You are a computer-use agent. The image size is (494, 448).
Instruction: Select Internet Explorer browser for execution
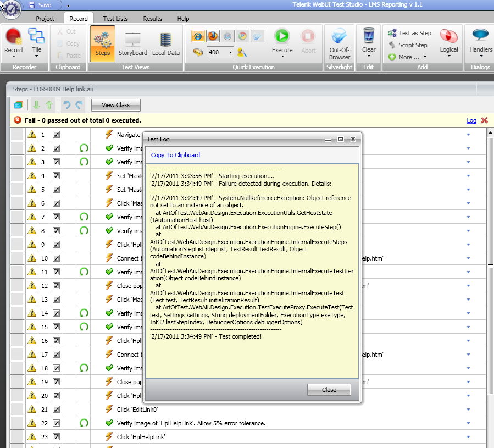click(x=198, y=36)
